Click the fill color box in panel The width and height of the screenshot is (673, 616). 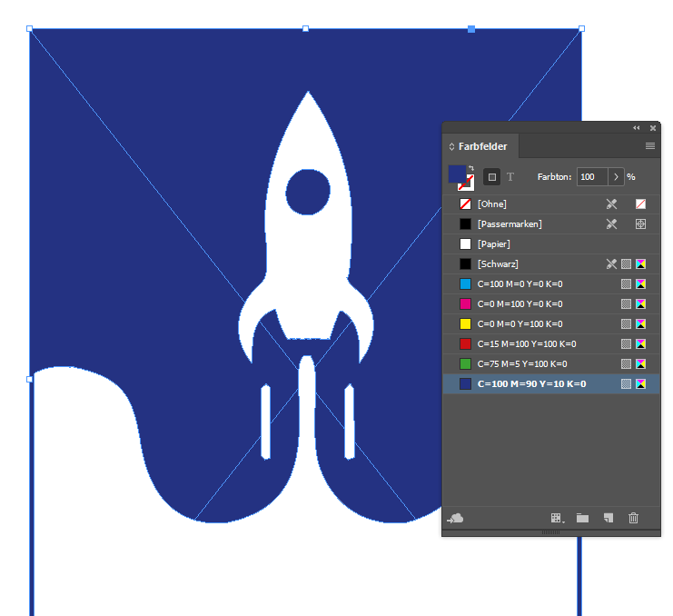click(457, 173)
